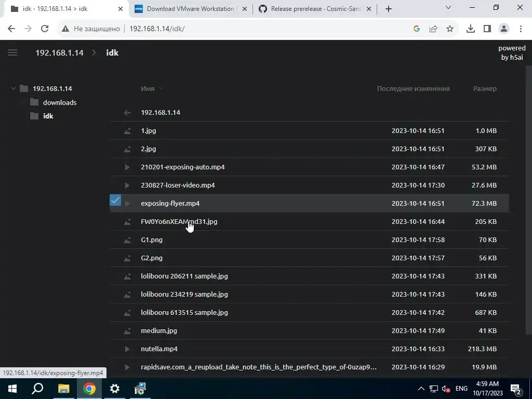Switch the ENG input language indicator

tap(461, 389)
